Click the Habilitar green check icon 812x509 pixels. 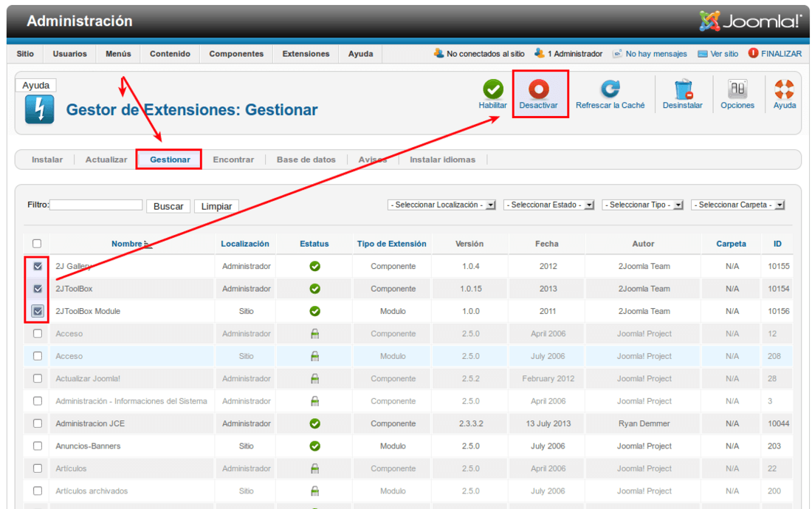click(493, 89)
